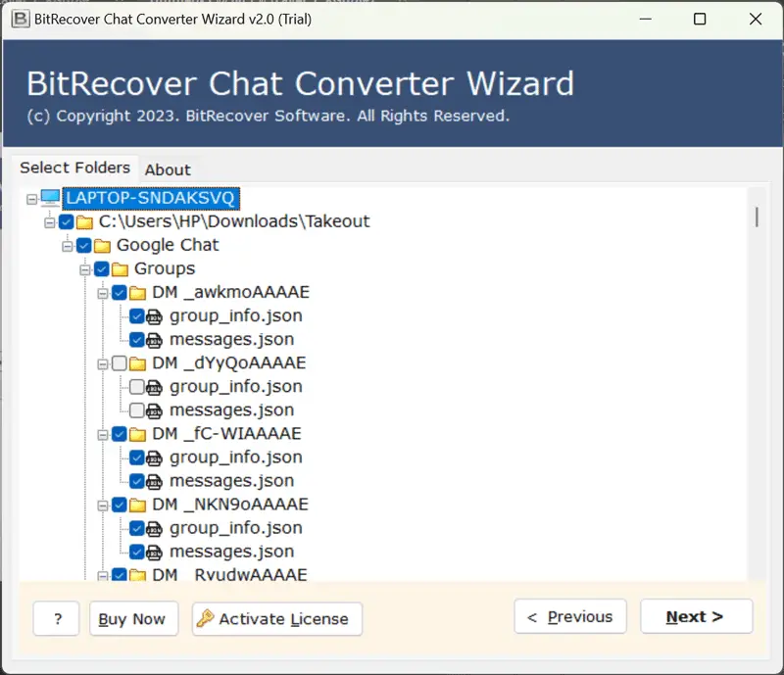Viewport: 784px width, 675px height.
Task: Select the DM _awkmoAAAAE tree label
Action: click(x=230, y=293)
